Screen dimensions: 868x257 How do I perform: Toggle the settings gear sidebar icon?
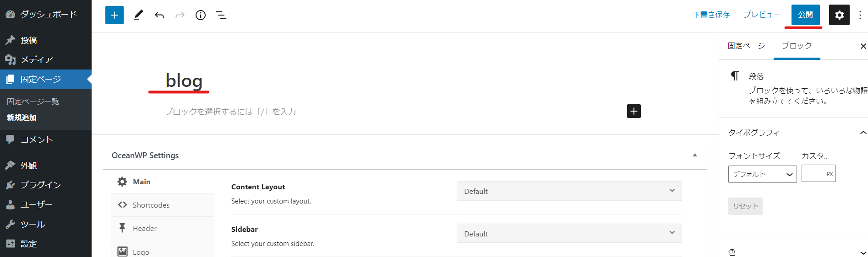[839, 15]
